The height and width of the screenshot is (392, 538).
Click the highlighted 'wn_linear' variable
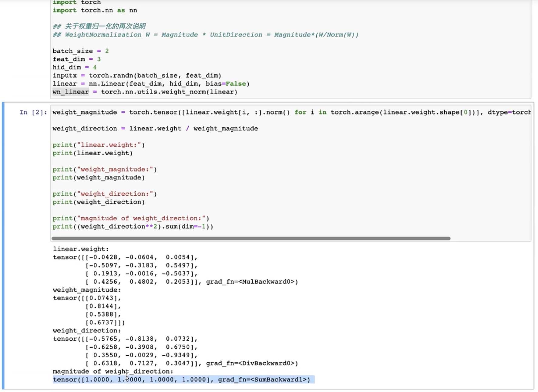click(71, 92)
